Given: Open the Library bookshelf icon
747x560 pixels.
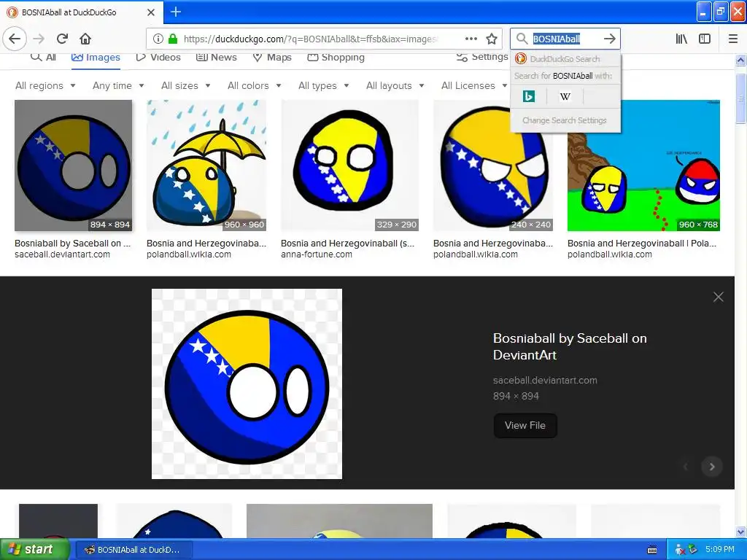Looking at the screenshot, I should pos(681,39).
